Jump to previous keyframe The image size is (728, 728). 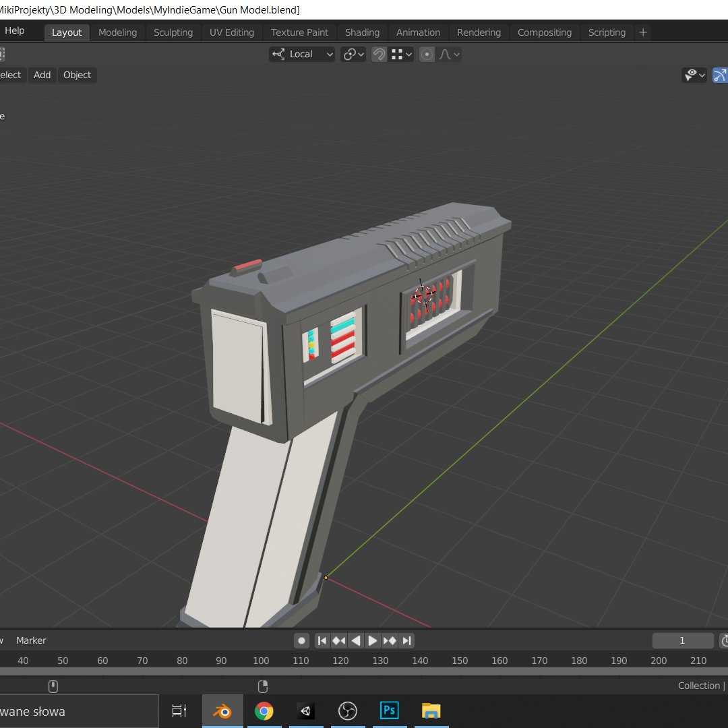(x=339, y=641)
